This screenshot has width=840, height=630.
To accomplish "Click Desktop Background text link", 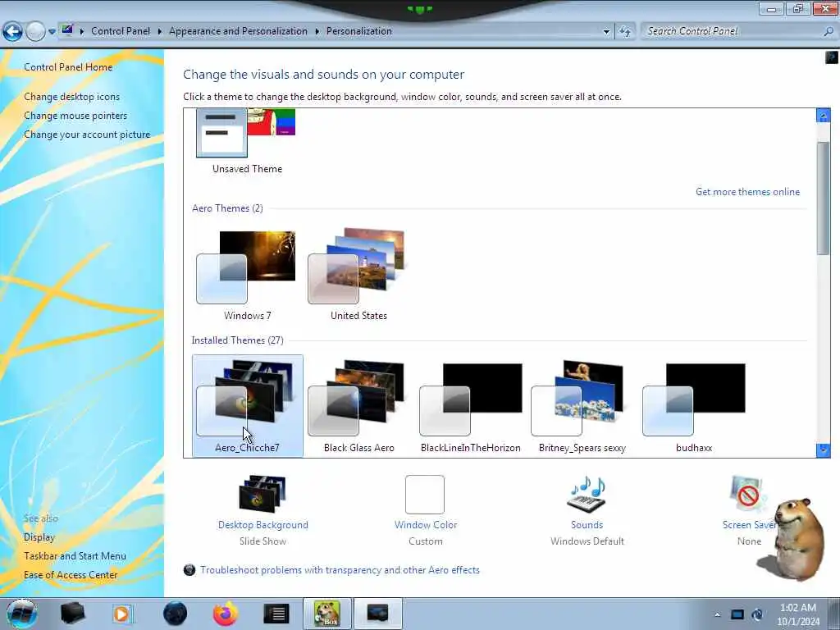I will (262, 525).
